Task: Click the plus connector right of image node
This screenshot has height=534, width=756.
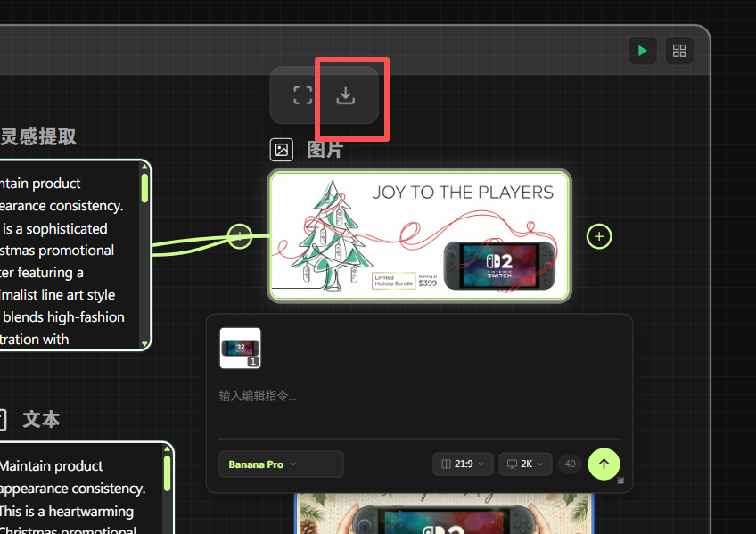Action: click(599, 236)
